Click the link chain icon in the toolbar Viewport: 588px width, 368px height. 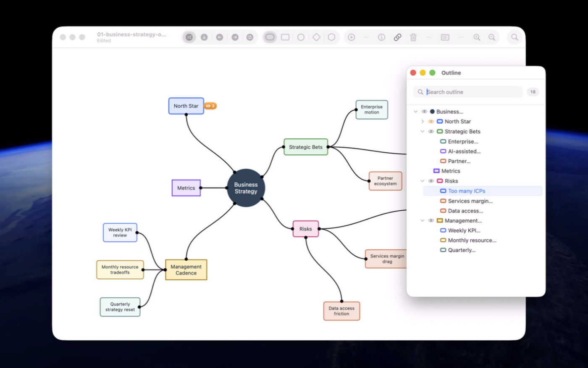click(397, 37)
